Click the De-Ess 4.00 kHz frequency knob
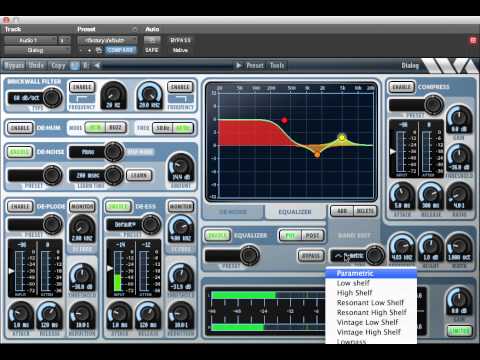The width and height of the screenshot is (480, 360). pyautogui.click(x=180, y=229)
